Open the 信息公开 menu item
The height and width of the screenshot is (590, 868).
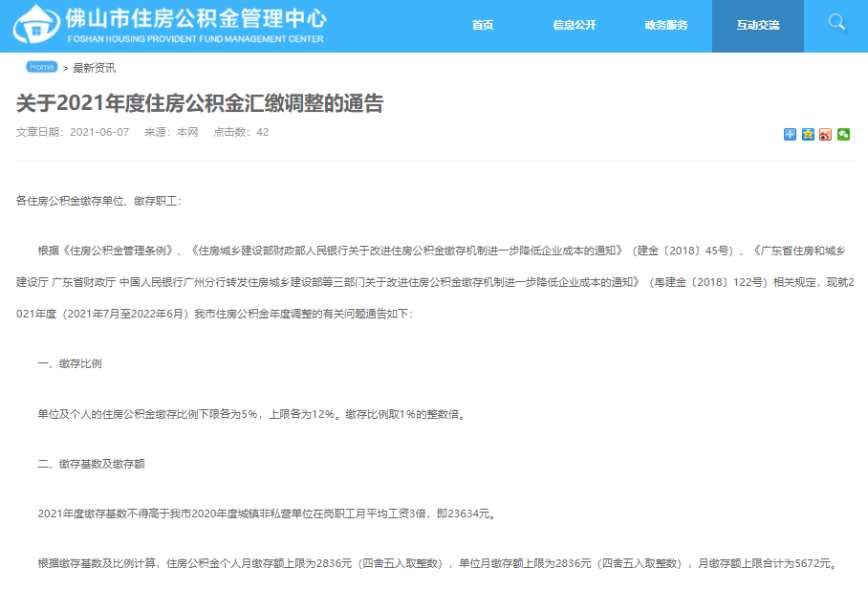click(575, 25)
